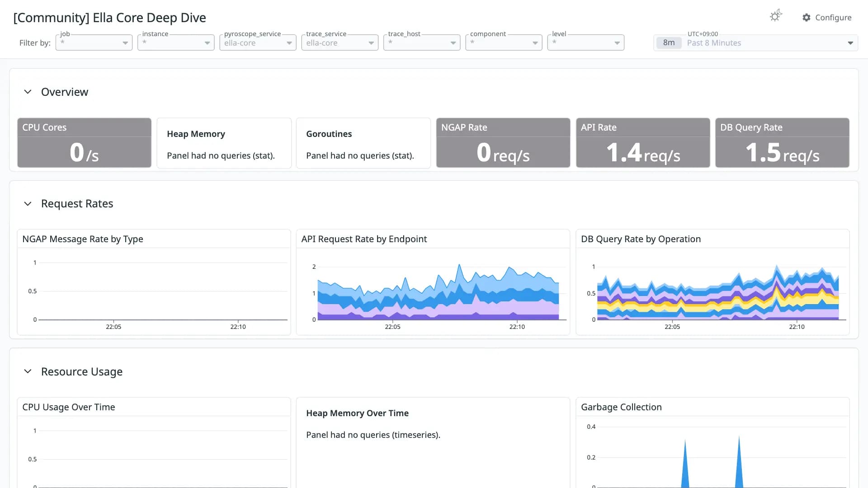Toggle the dark/light theme sun-moon icon
This screenshot has height=488, width=868.
tap(776, 16)
